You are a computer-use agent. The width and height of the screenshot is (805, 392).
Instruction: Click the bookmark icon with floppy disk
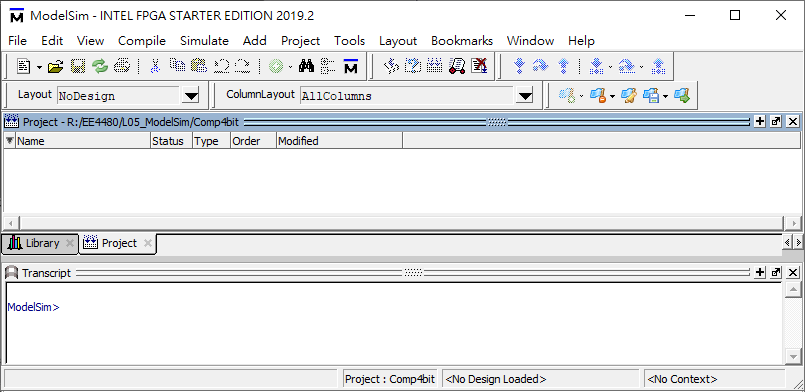tap(651, 95)
